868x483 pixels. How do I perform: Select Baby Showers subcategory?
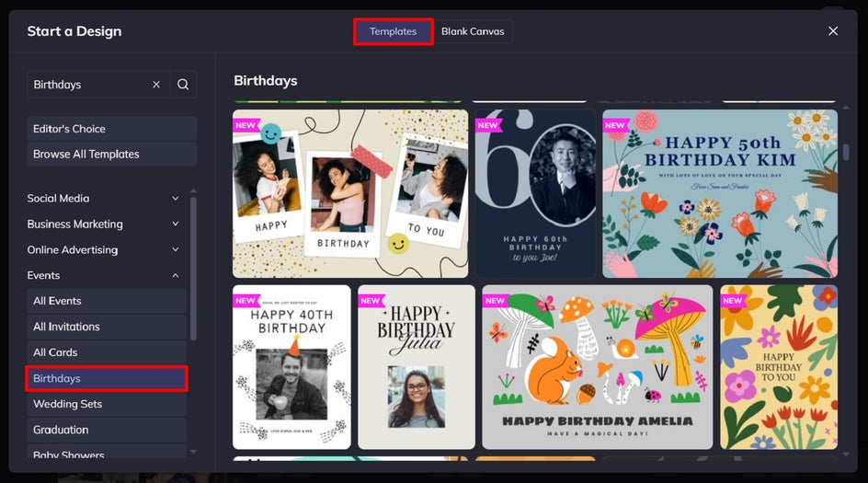(x=107, y=452)
